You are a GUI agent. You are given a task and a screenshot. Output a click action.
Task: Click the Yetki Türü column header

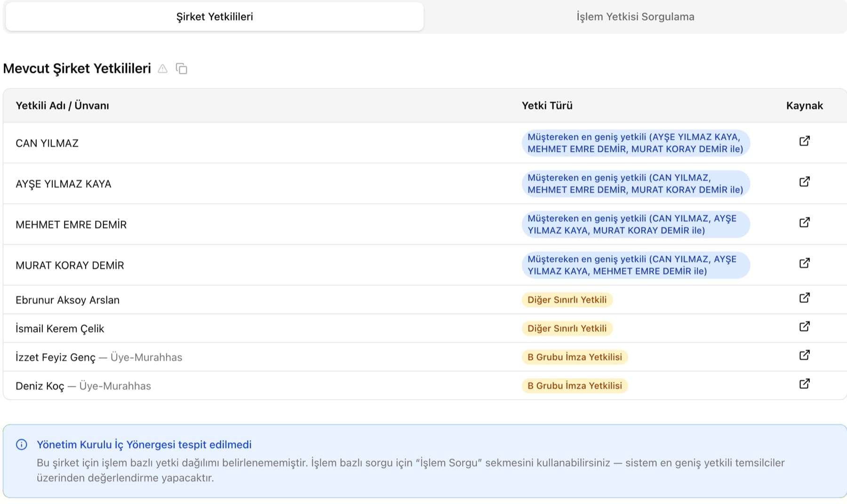547,106
